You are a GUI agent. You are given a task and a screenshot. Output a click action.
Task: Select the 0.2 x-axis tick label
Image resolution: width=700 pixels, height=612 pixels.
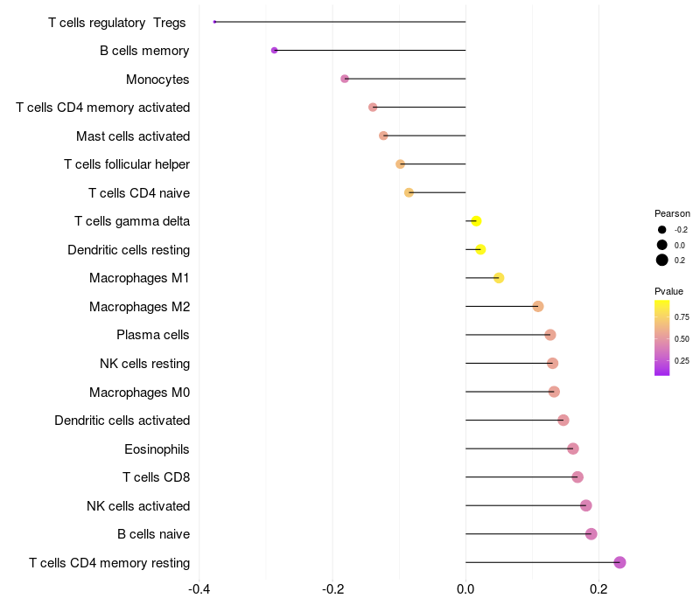coord(598,589)
